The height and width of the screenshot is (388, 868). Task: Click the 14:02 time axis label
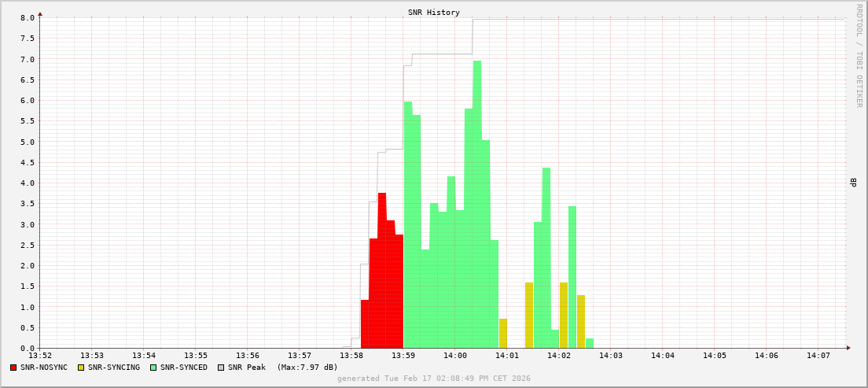[559, 356]
